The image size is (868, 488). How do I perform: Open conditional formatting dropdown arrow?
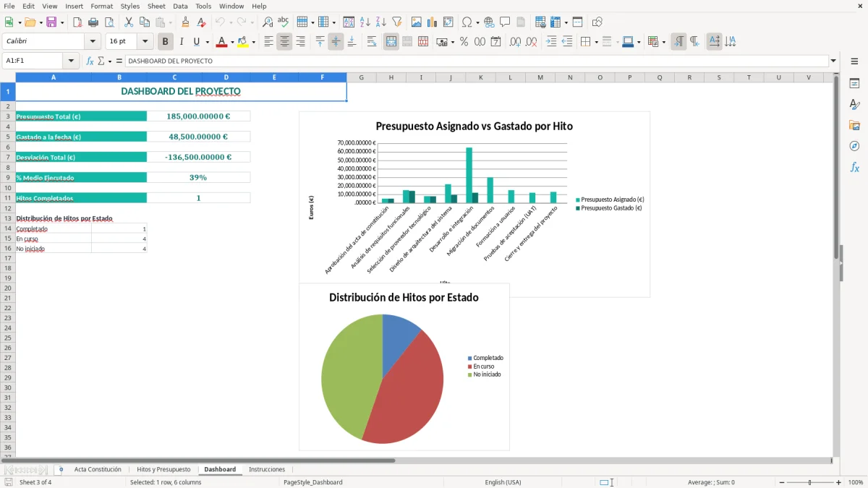click(663, 42)
